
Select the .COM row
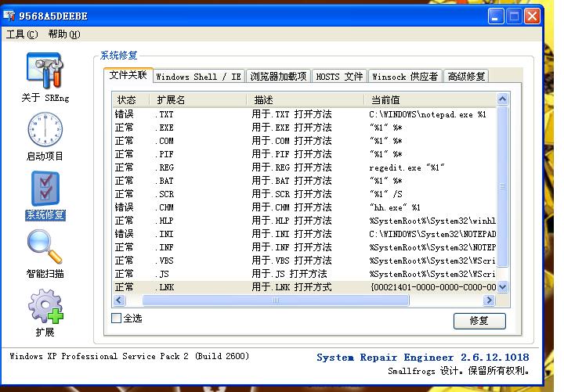coord(304,141)
